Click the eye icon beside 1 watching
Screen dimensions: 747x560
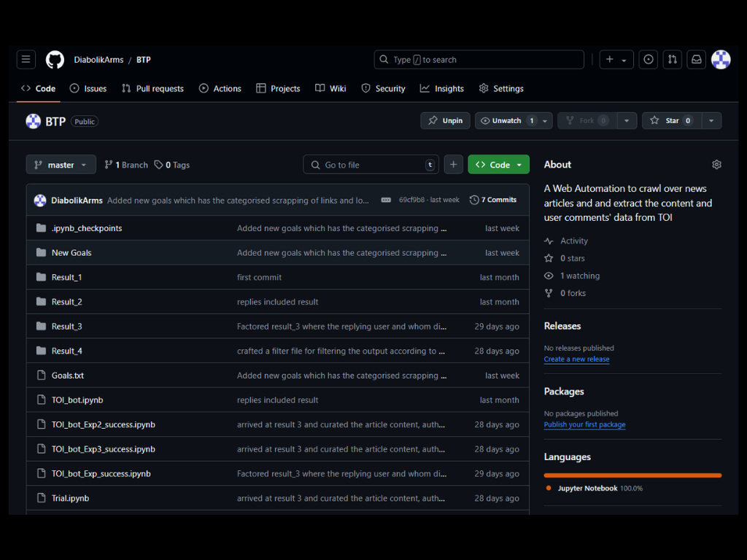(x=549, y=276)
